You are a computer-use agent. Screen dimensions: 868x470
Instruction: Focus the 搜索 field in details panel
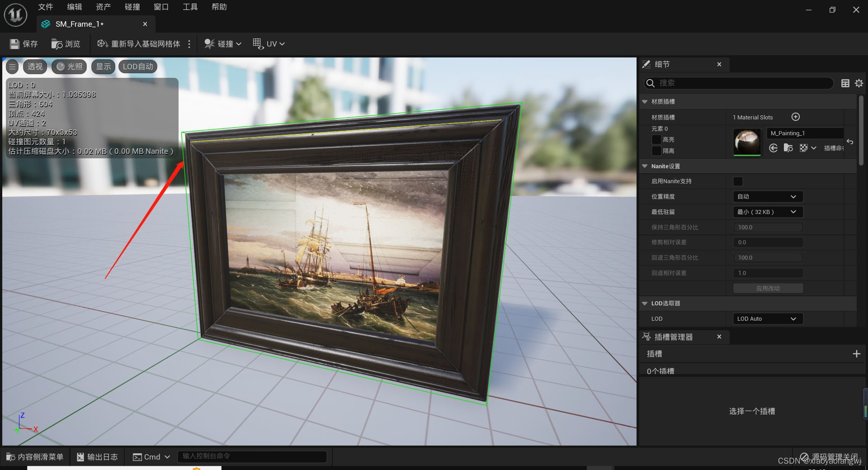[x=739, y=83]
